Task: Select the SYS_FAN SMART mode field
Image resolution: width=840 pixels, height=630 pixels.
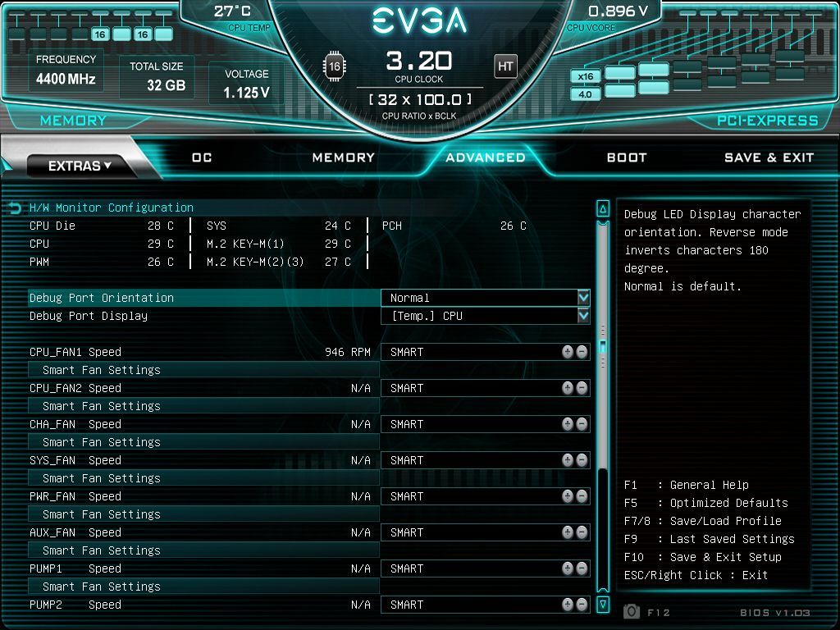Action: tap(486, 460)
